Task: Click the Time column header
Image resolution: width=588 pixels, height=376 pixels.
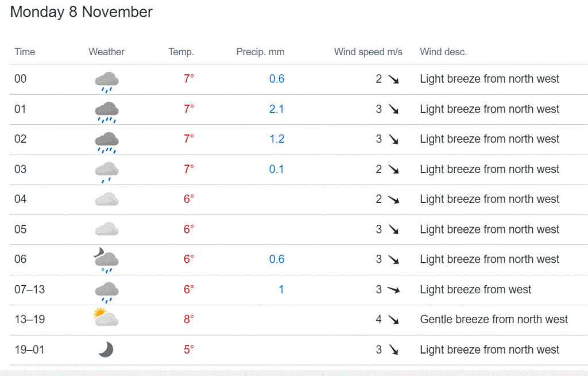Action: pyautogui.click(x=25, y=52)
